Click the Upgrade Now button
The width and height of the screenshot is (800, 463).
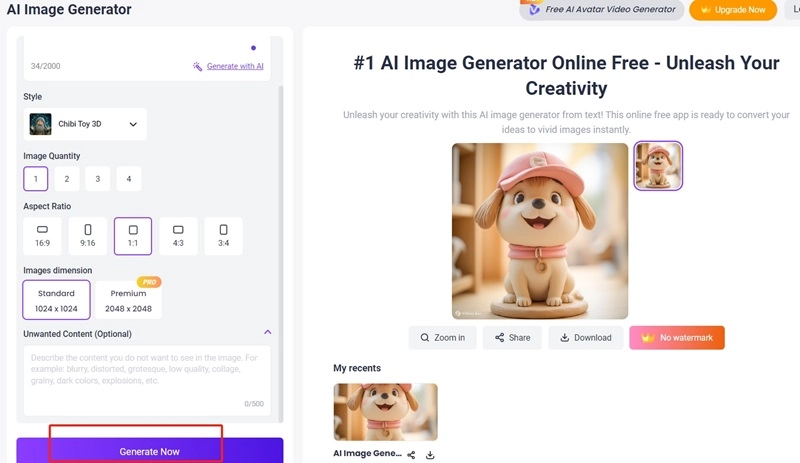733,10
